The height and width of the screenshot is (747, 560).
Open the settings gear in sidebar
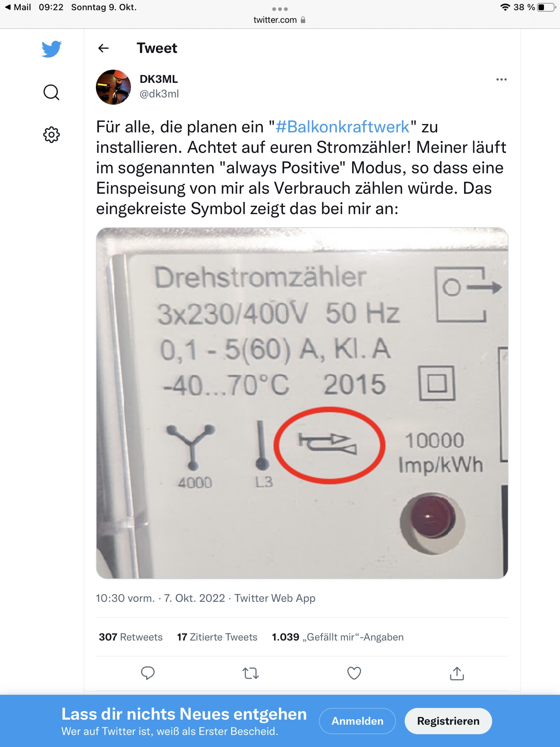click(x=52, y=134)
